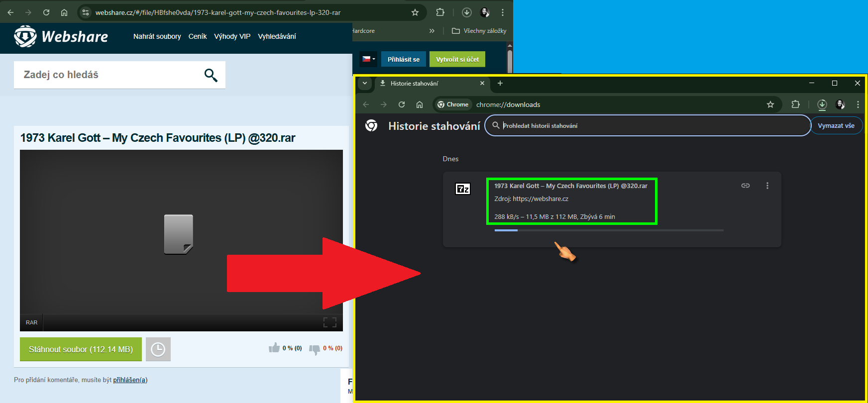The height and width of the screenshot is (403, 868).
Task: Click Stáhnout soubor (112.14 MB) button
Action: pyautogui.click(x=81, y=349)
